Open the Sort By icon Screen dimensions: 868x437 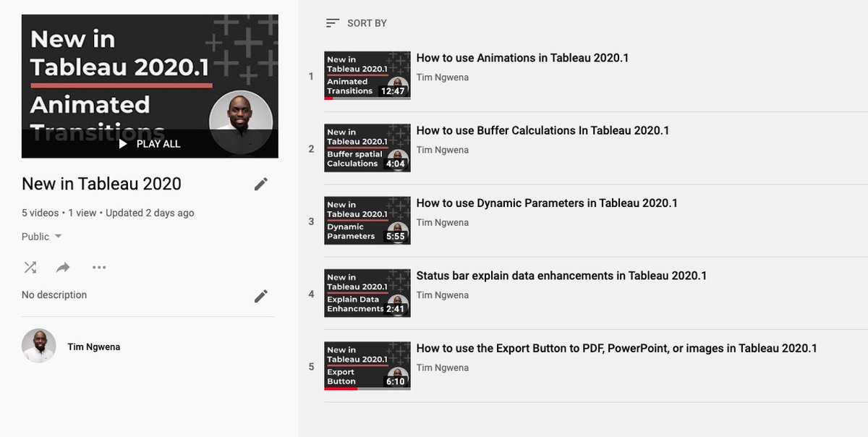pos(333,23)
